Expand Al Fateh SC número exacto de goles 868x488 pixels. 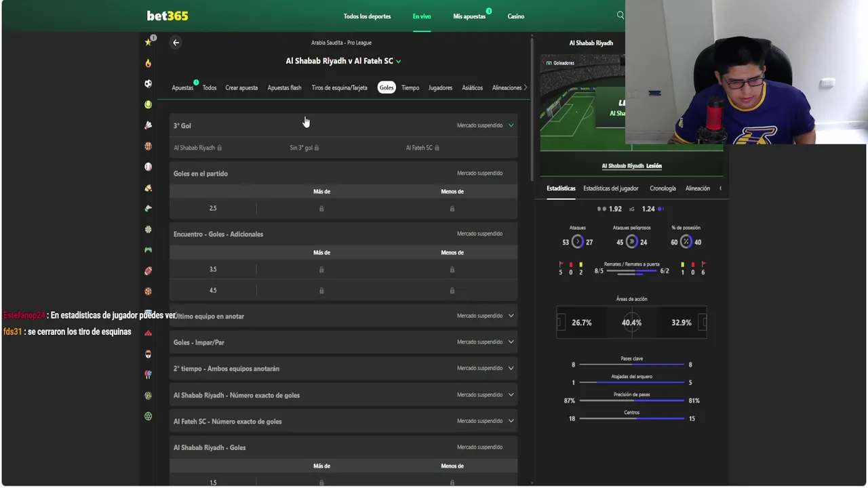[511, 421]
